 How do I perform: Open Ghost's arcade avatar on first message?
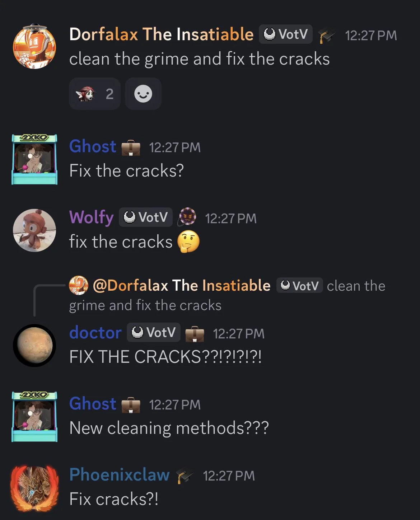(x=34, y=159)
